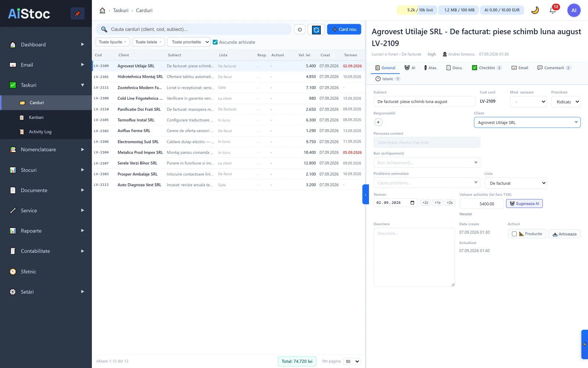Toggle Ascunde arhivate checkbox
The width and height of the screenshot is (588, 368).
(215, 42)
